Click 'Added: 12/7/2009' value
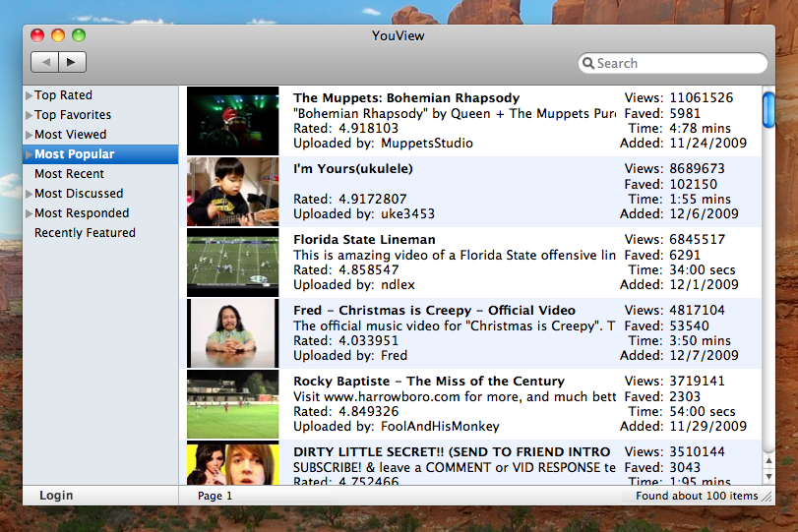 pyautogui.click(x=679, y=355)
